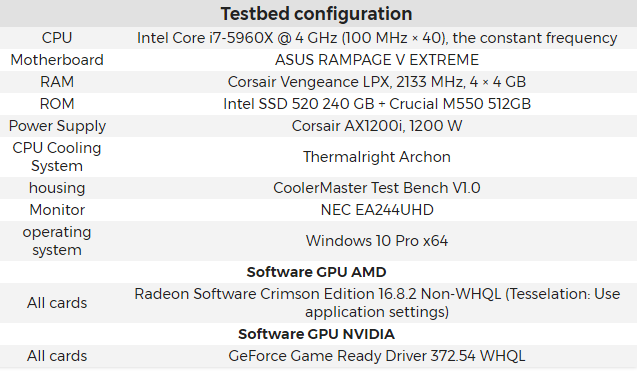Click the ASUS RAMPAGE V EXTREME cell

pos(377,60)
